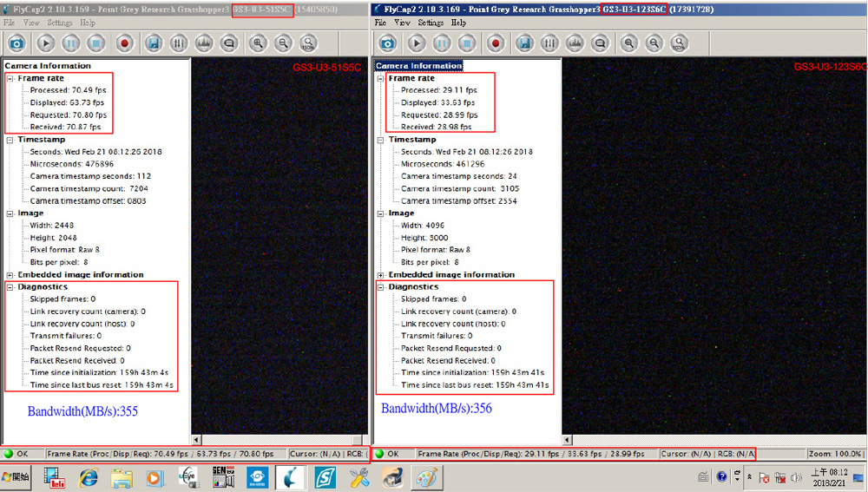
Task: Click 100% zoom icon in right window toolbar
Action: [x=679, y=43]
